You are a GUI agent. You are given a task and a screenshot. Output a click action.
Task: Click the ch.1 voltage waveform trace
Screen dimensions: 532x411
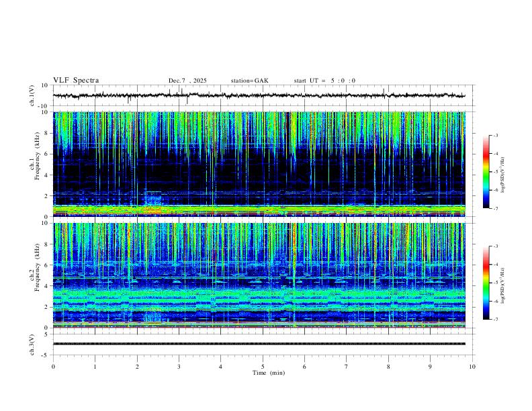pos(259,95)
